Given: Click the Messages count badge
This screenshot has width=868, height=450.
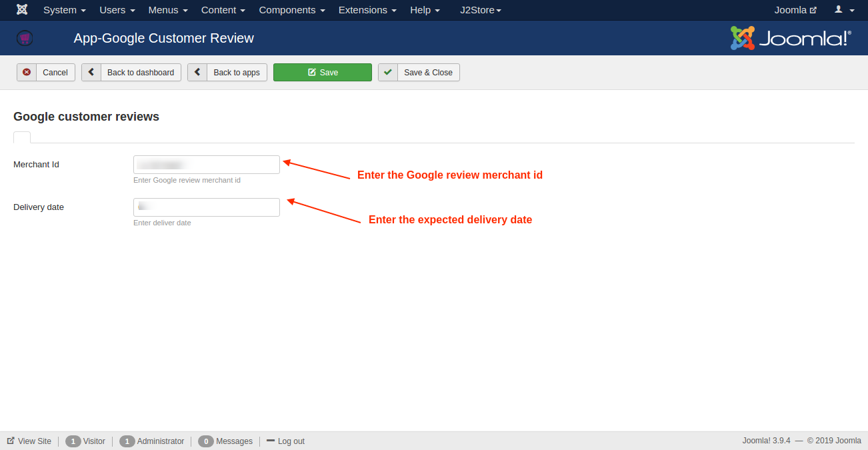Looking at the screenshot, I should [206, 441].
